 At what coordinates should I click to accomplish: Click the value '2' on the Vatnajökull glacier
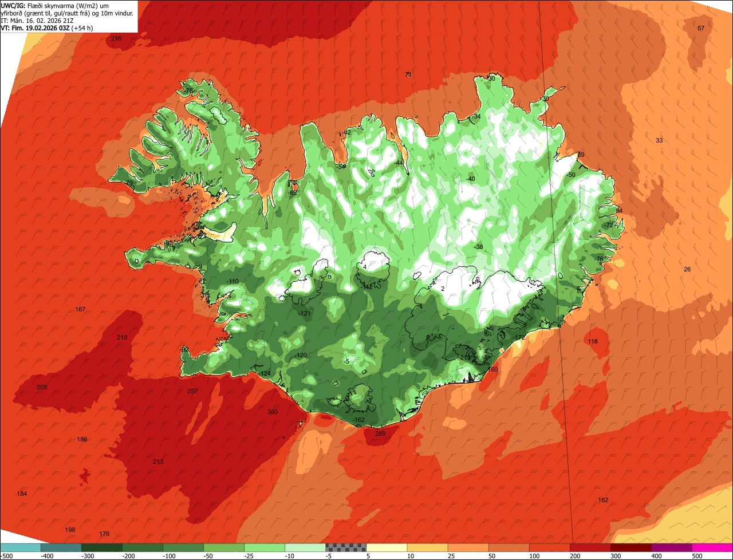(443, 289)
